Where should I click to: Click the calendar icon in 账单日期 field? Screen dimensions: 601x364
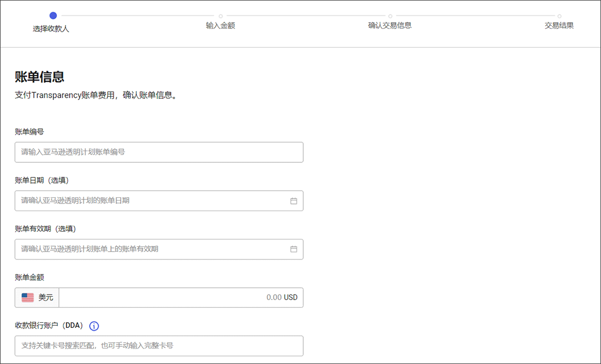tap(294, 201)
